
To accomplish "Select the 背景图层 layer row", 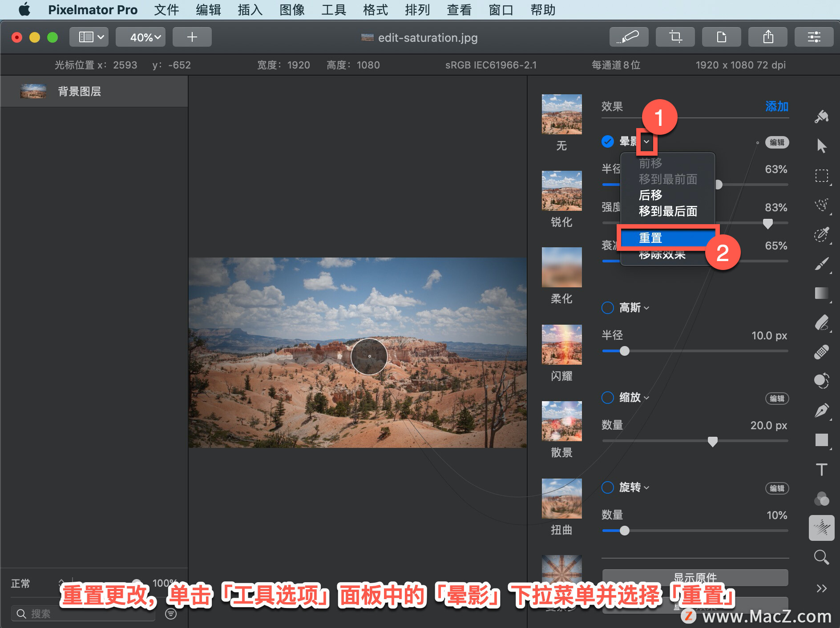I will pos(94,92).
